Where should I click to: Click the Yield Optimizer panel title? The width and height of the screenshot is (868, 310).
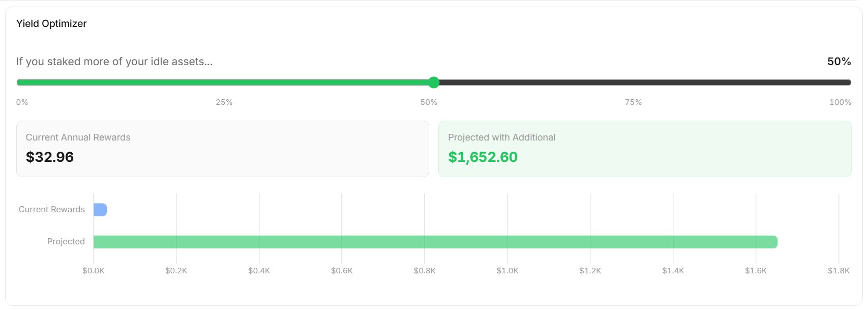coord(51,23)
